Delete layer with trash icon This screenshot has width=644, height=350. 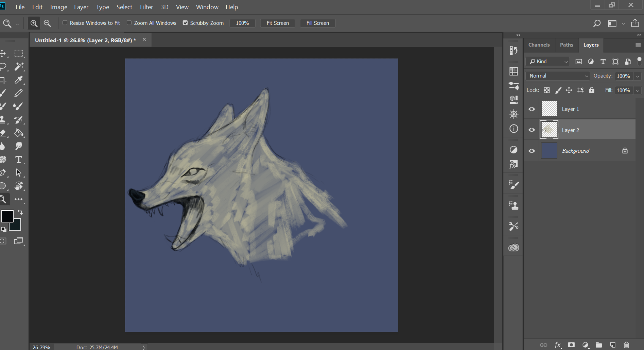626,345
